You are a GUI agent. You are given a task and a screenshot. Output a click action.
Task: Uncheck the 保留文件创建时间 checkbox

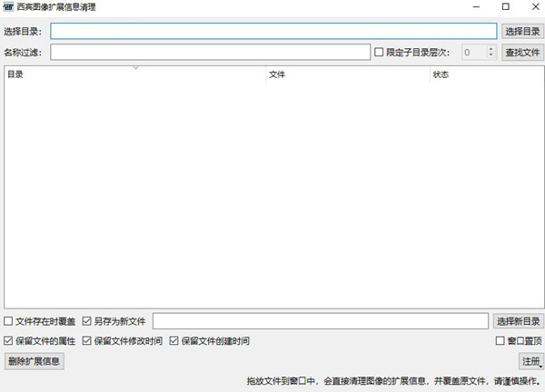[173, 340]
